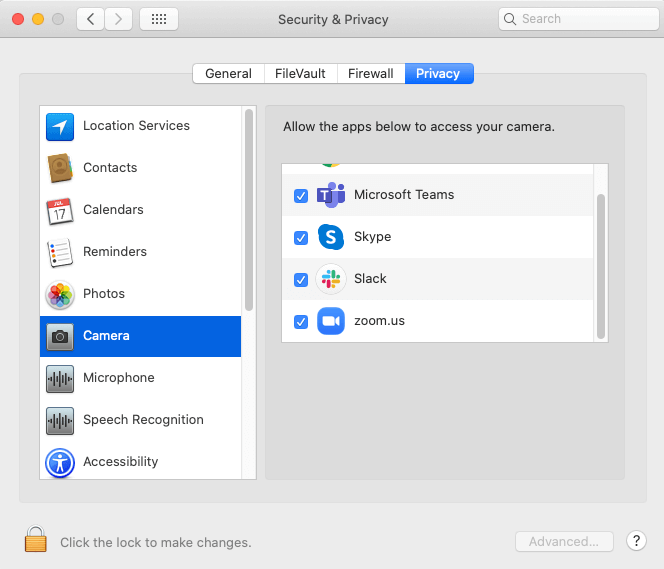Click the Camera icon in sidebar
Screen dimensions: 664x569
60,337
